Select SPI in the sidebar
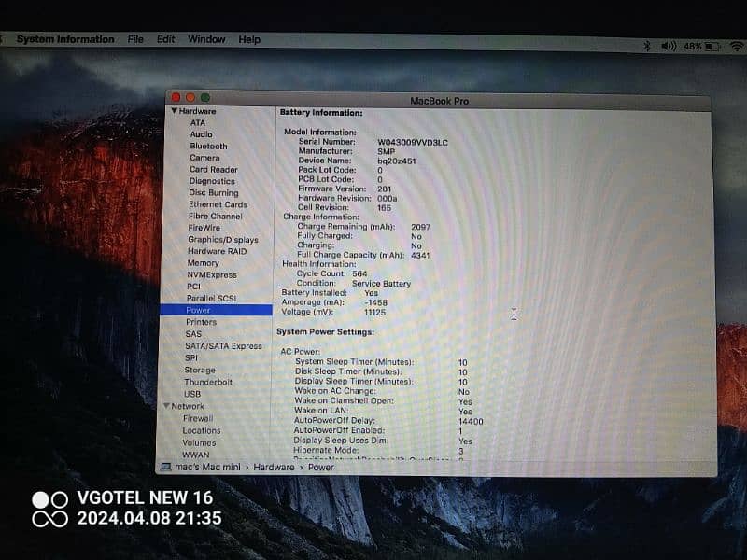The height and width of the screenshot is (560, 747). (x=191, y=357)
